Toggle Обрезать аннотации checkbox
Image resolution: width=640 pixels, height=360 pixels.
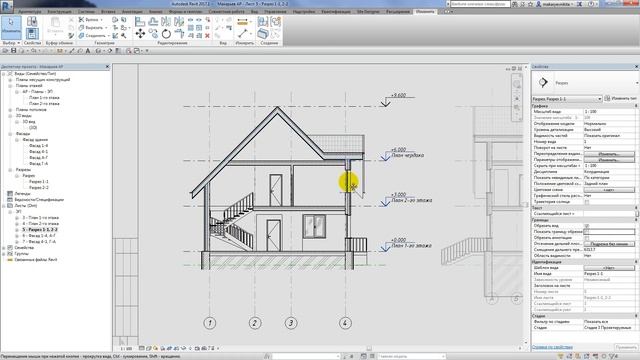point(587,238)
